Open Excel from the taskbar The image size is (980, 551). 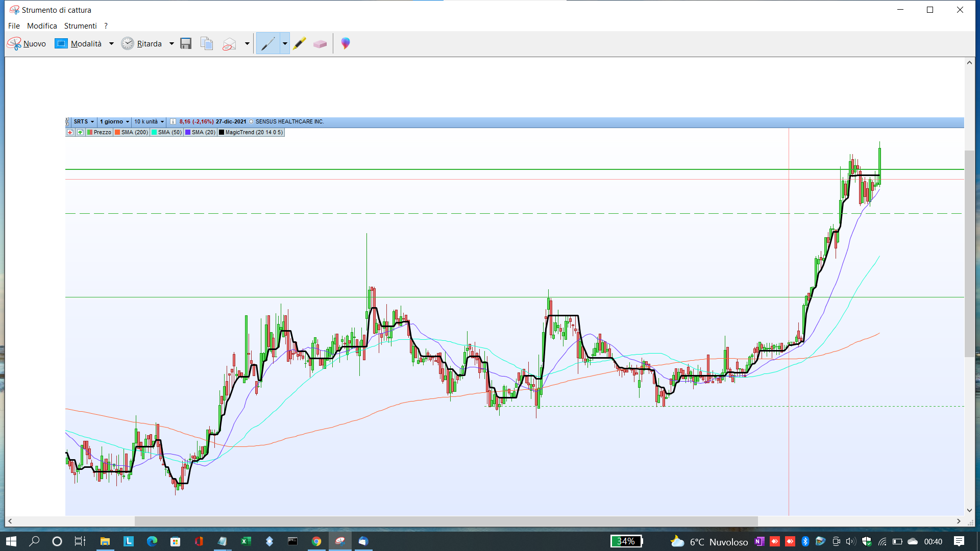246,541
